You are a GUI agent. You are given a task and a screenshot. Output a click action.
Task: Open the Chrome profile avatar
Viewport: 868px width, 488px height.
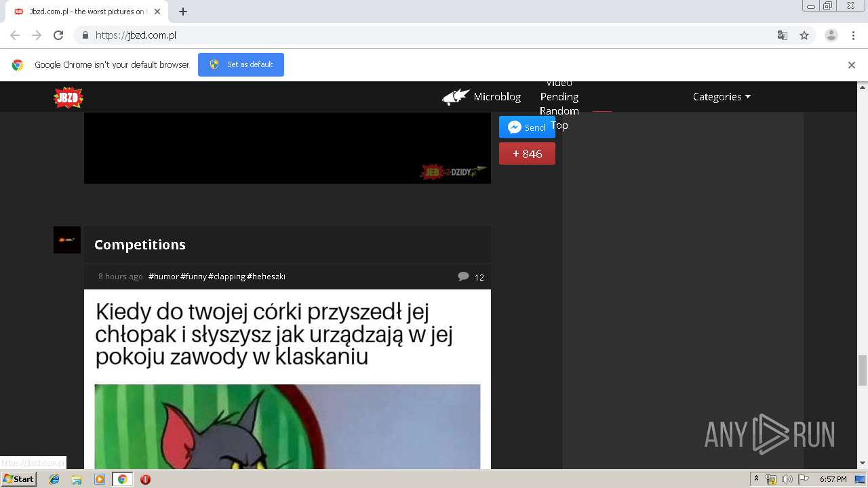click(831, 35)
